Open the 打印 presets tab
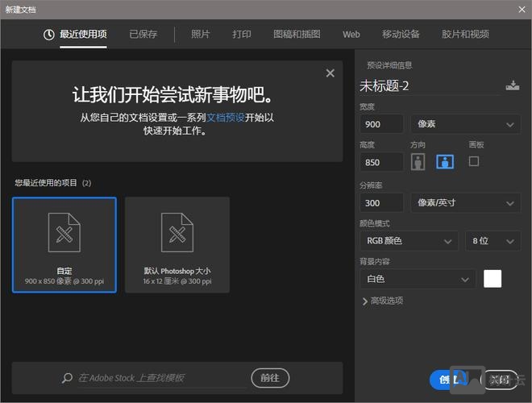Screen dimensions: 532x403 click(242, 35)
